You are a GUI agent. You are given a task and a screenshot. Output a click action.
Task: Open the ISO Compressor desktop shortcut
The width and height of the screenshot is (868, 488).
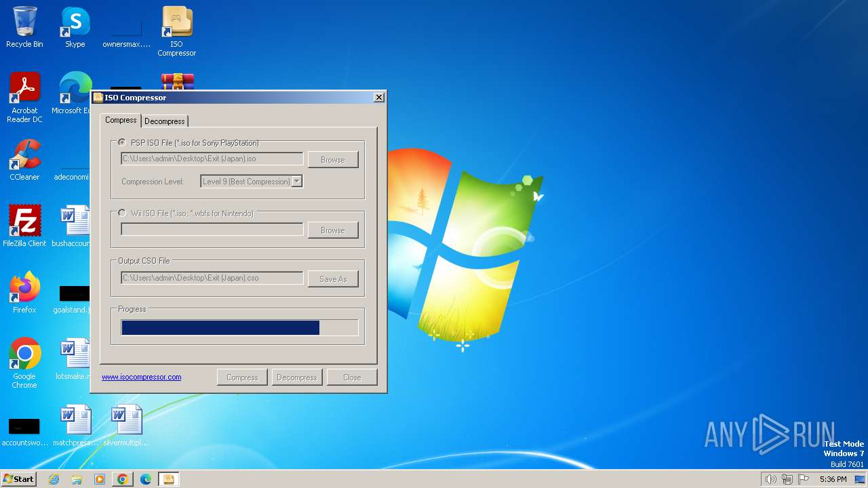pos(177,31)
